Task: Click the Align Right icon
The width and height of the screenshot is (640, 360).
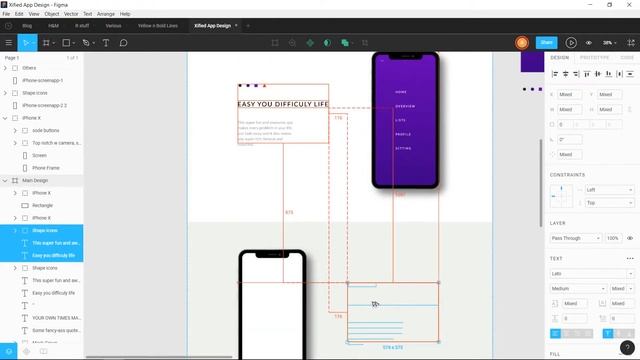Action: point(576,74)
